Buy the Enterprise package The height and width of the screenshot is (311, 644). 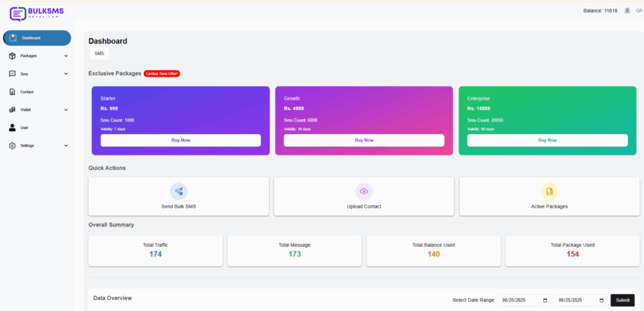547,140
